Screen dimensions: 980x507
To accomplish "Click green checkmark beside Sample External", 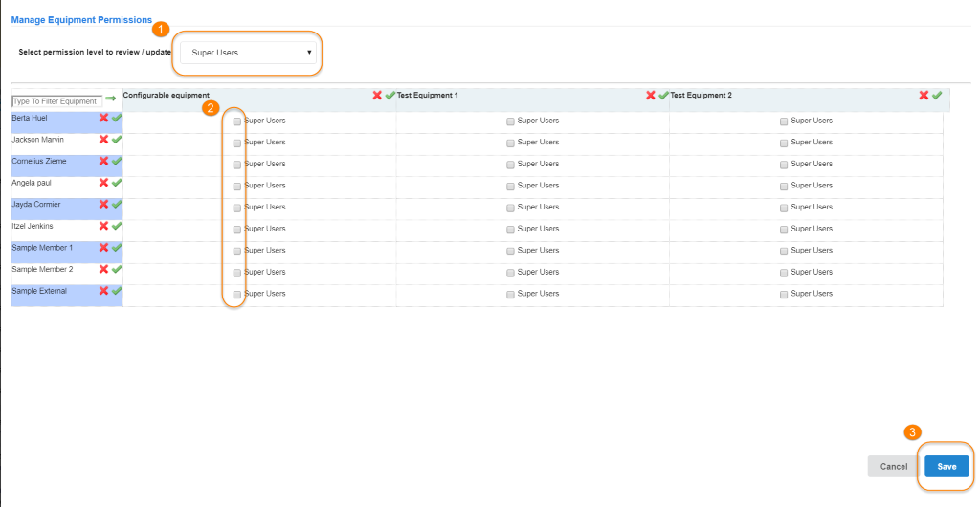I will [x=117, y=291].
